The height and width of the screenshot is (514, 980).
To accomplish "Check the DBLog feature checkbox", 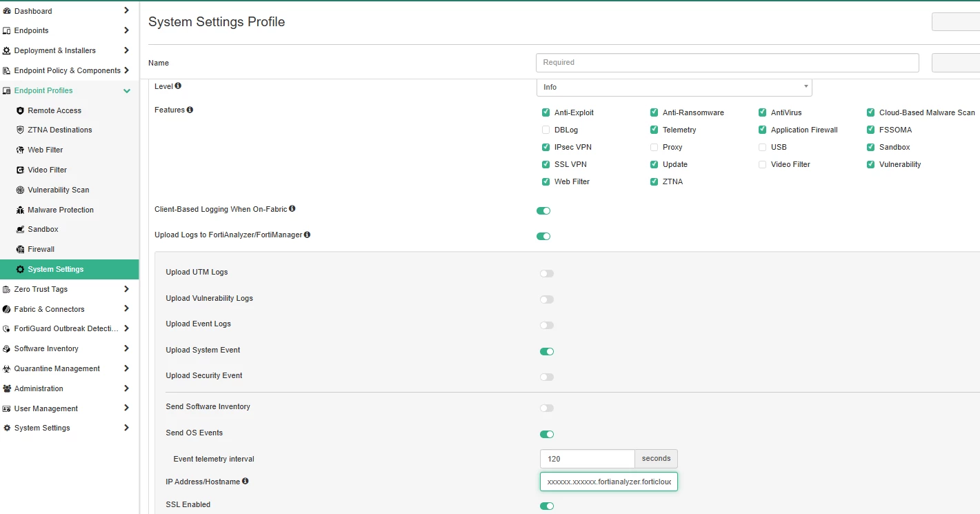I will click(x=546, y=130).
